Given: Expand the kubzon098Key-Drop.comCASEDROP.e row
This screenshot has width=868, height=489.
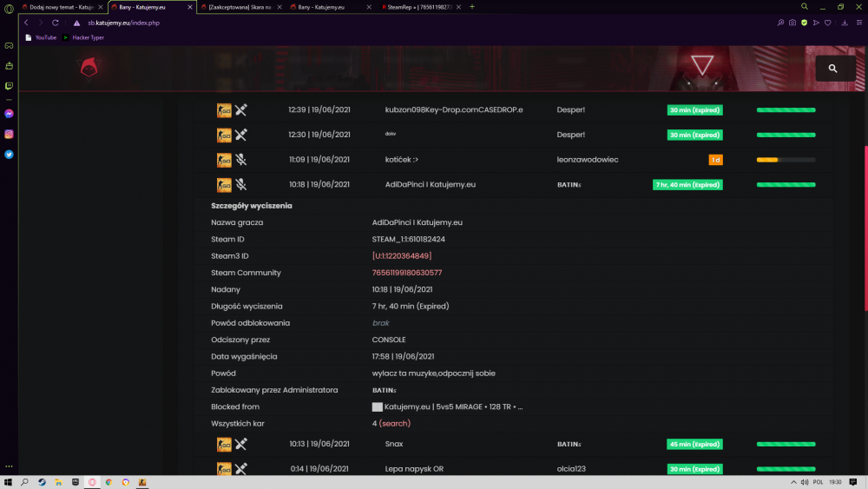Looking at the screenshot, I should click(514, 109).
